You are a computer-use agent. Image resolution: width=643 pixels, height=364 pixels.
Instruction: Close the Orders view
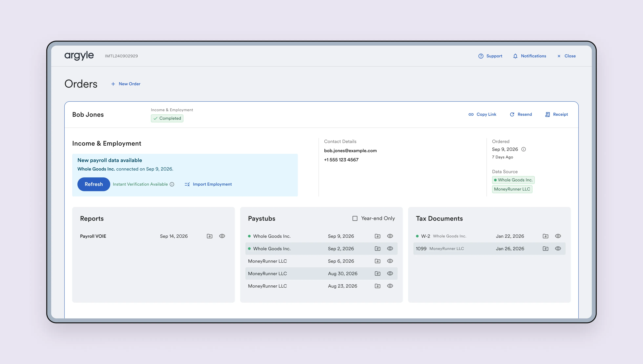(566, 56)
